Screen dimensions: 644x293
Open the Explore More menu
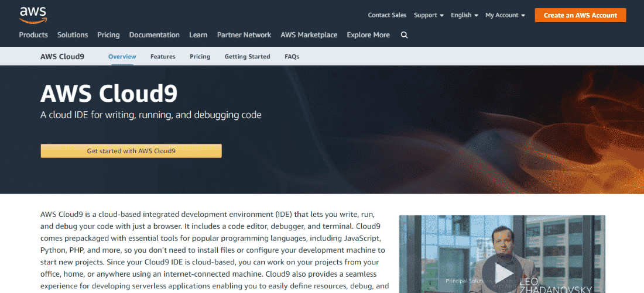(368, 35)
